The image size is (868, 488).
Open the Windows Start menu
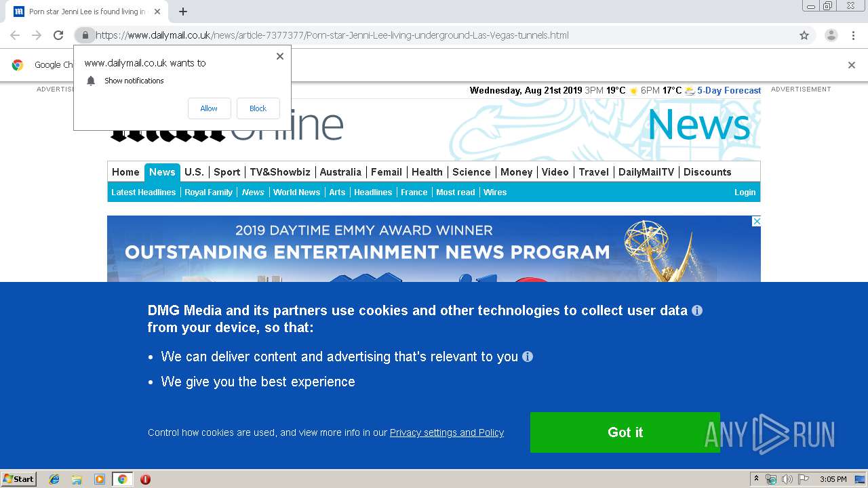(18, 479)
